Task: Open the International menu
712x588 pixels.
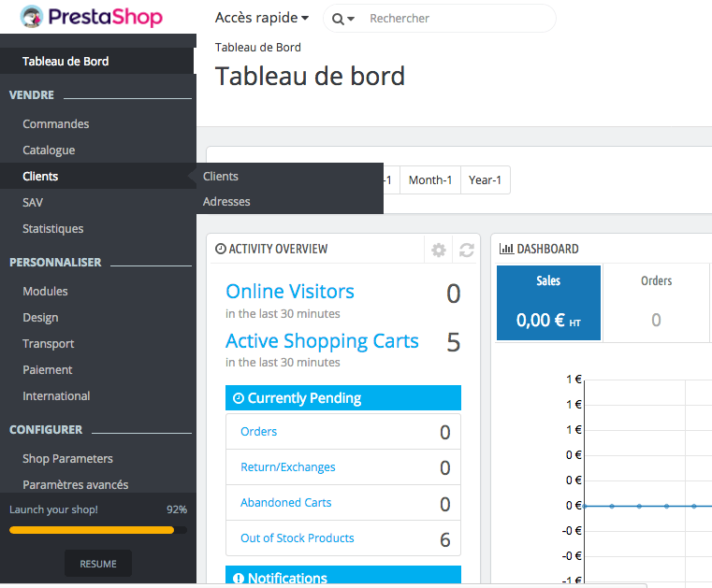Action: 56,396
